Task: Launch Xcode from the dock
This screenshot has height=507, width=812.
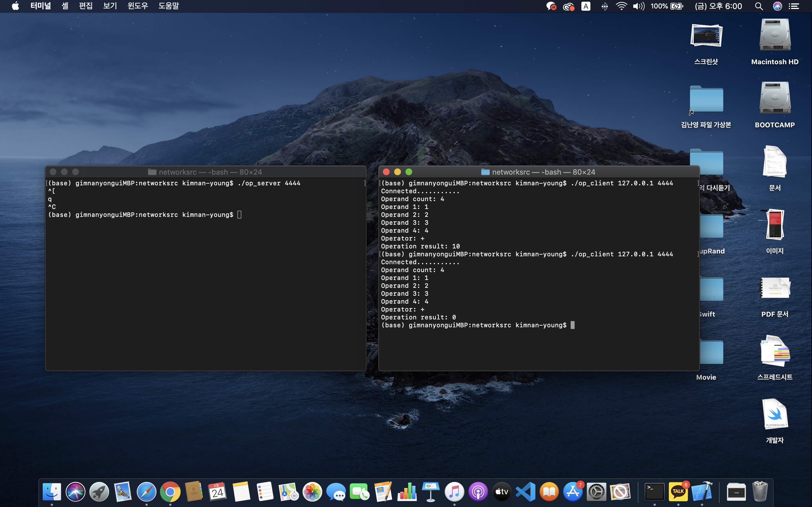Action: pos(701,492)
